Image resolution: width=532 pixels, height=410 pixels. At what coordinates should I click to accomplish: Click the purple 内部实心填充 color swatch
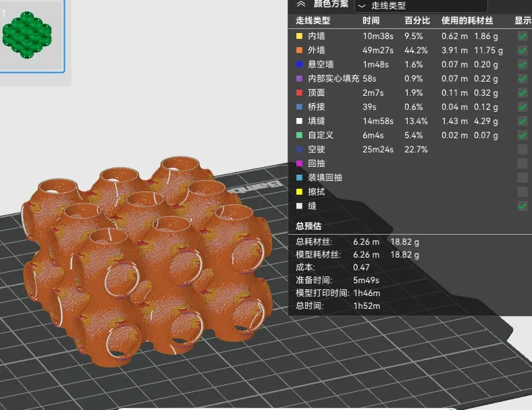[299, 79]
